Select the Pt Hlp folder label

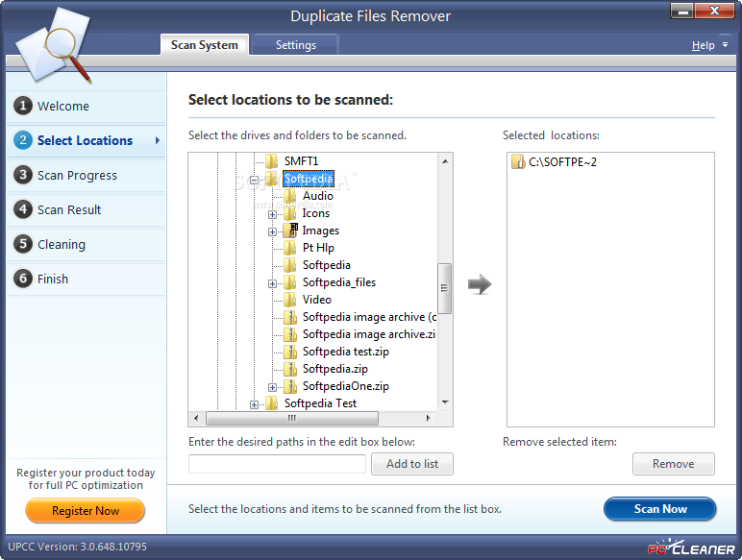point(318,248)
